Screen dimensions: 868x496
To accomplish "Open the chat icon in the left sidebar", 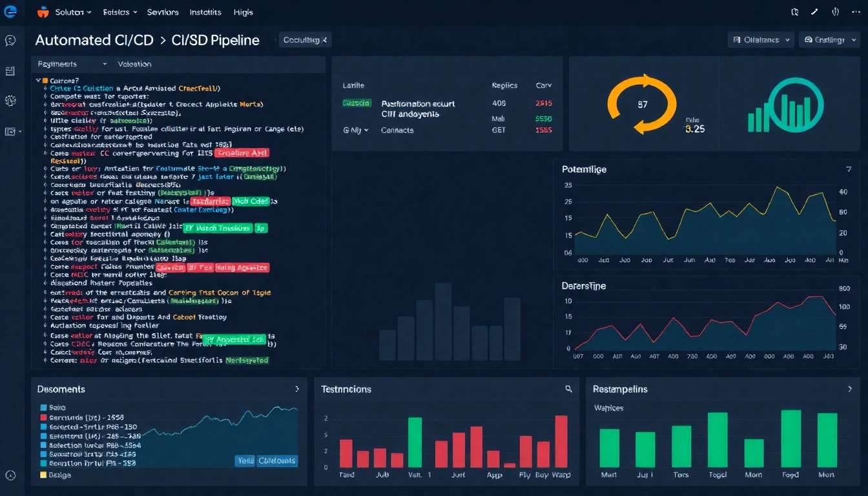I will [x=11, y=41].
